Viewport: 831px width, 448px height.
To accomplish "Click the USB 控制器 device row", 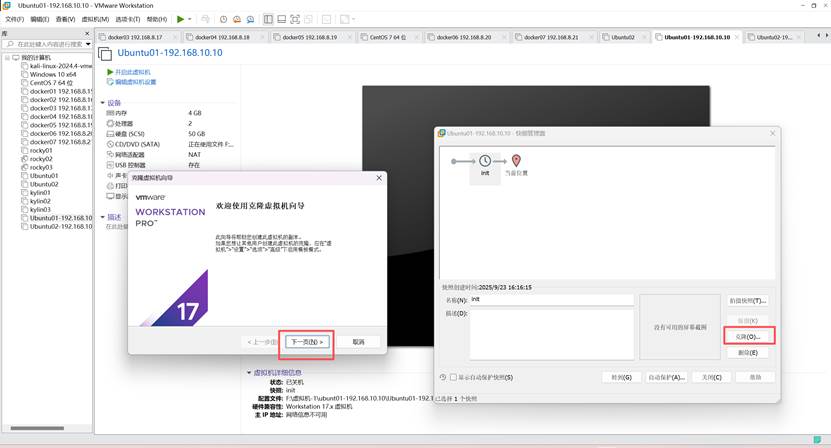I will point(170,165).
